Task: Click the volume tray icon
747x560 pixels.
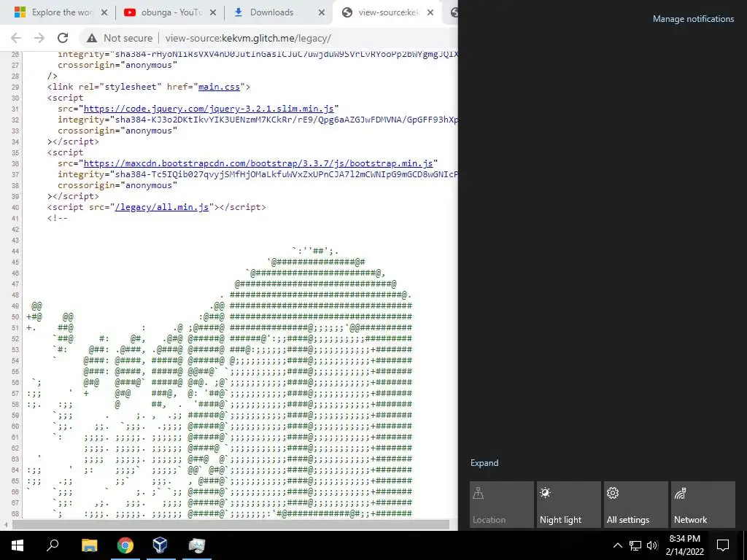Action: tap(652, 545)
